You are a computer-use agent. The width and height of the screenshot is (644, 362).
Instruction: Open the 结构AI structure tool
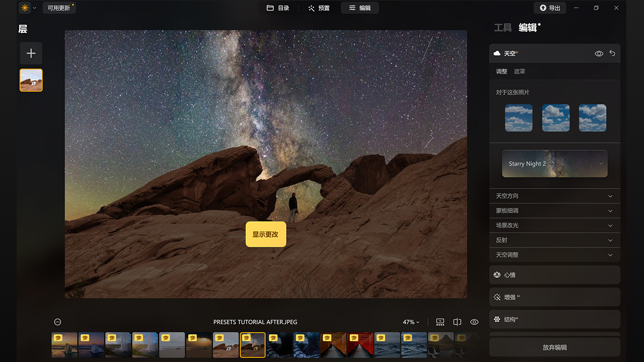click(x=554, y=319)
